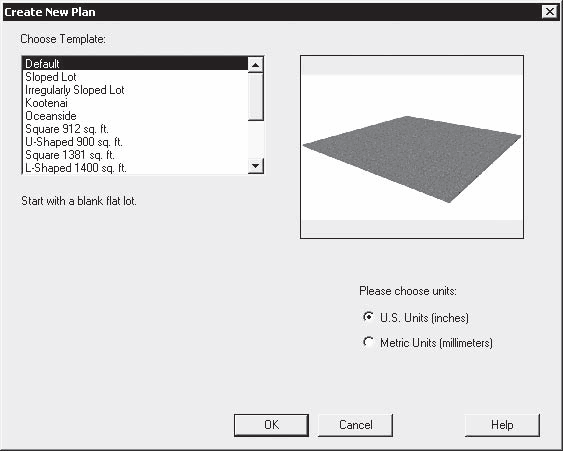Choose the Oceanside template
This screenshot has height=451, width=563.
pyautogui.click(x=135, y=116)
